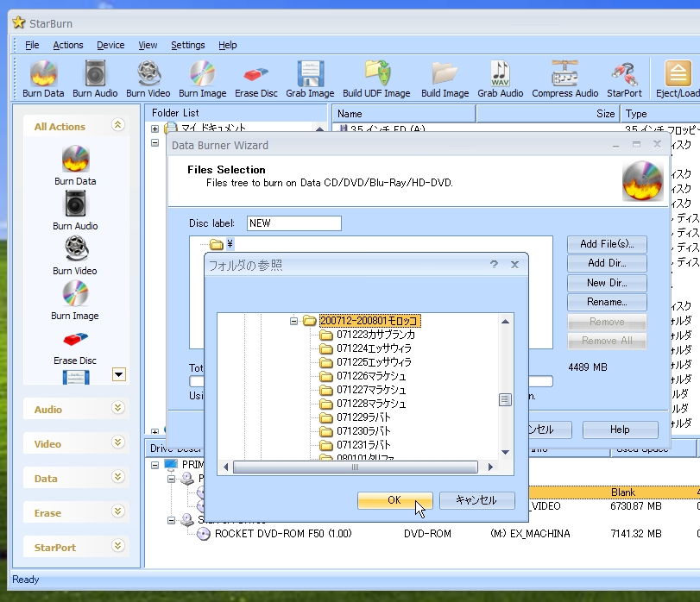This screenshot has height=602, width=700.
Task: Expand the Data sidebar panel
Action: pyautogui.click(x=118, y=477)
